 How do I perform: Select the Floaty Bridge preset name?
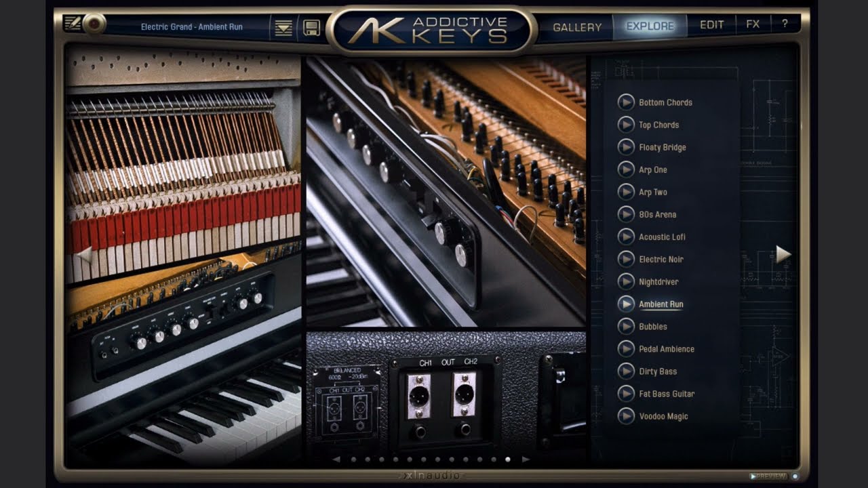coord(663,147)
